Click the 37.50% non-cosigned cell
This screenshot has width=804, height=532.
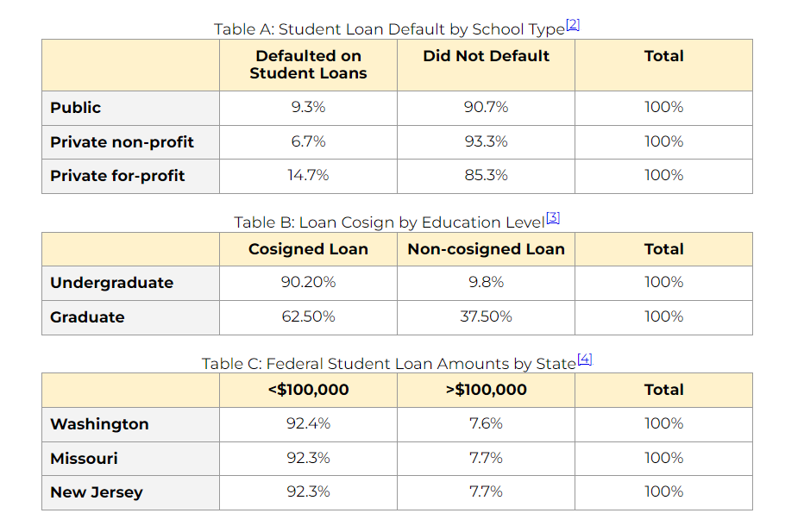coord(486,317)
